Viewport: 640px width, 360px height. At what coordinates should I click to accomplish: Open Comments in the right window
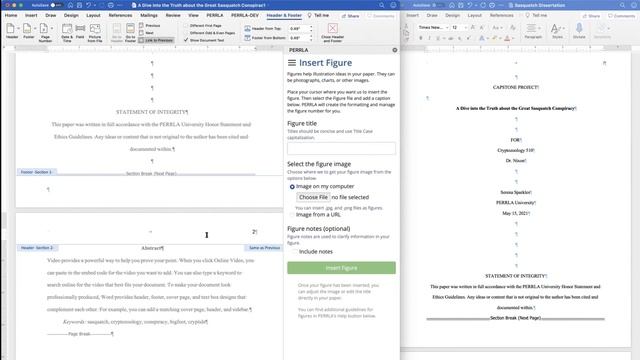622,16
